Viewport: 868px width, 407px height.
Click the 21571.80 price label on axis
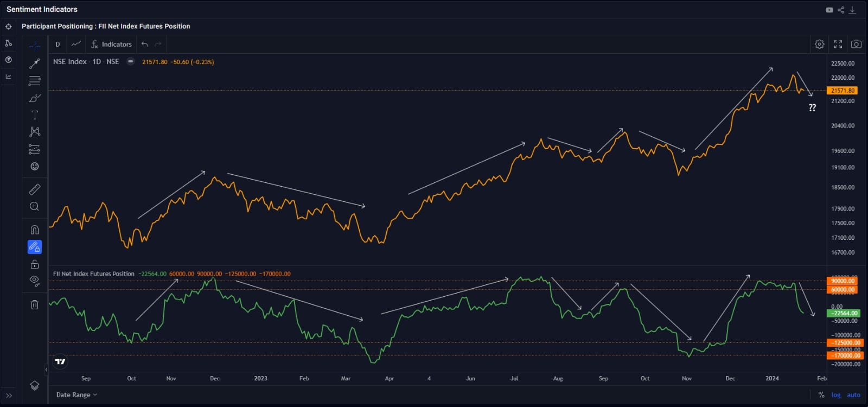pyautogui.click(x=842, y=91)
